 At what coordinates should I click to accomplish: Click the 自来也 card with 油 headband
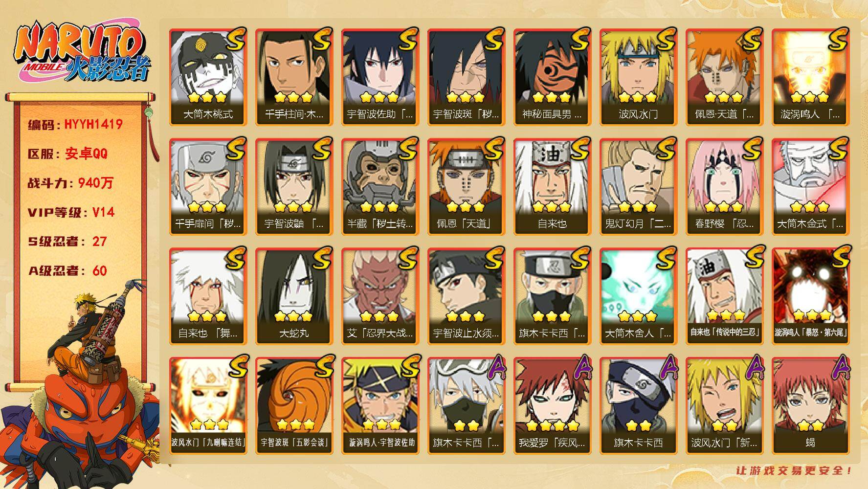[x=552, y=187]
